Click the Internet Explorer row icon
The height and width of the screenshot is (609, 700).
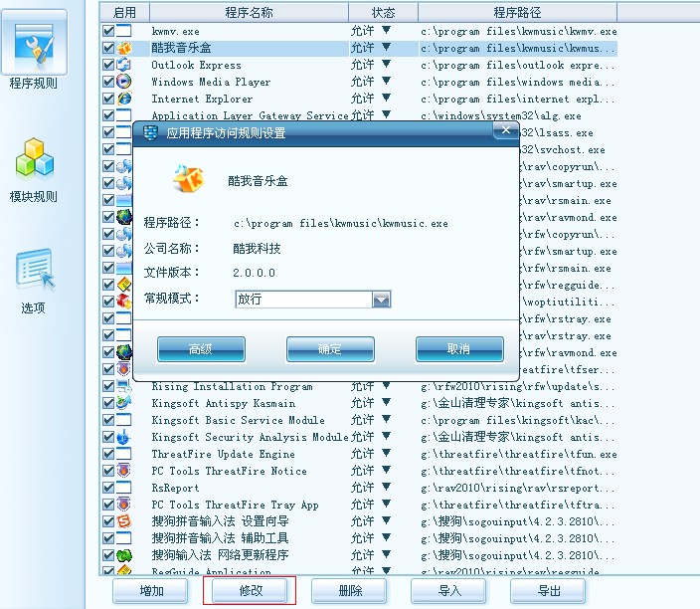click(124, 99)
